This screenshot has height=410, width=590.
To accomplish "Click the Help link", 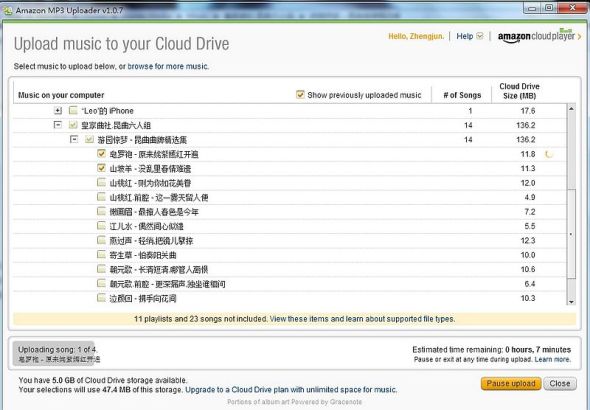I will 464,36.
